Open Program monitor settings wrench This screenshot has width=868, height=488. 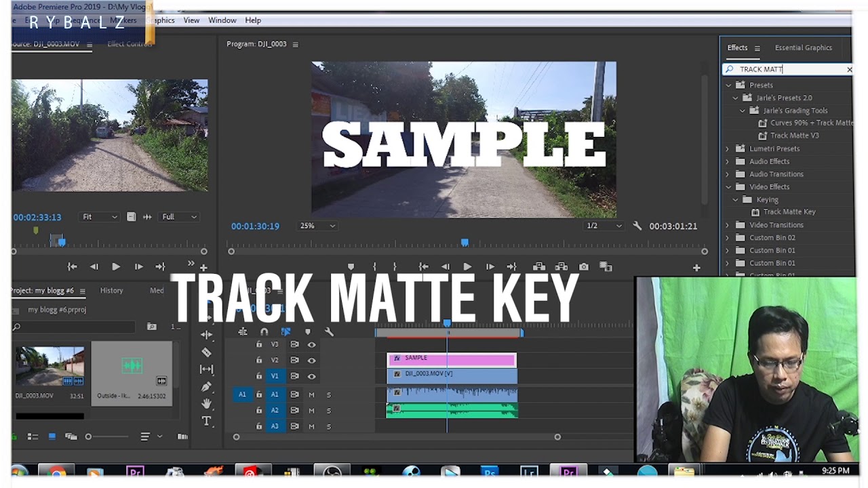pos(637,226)
